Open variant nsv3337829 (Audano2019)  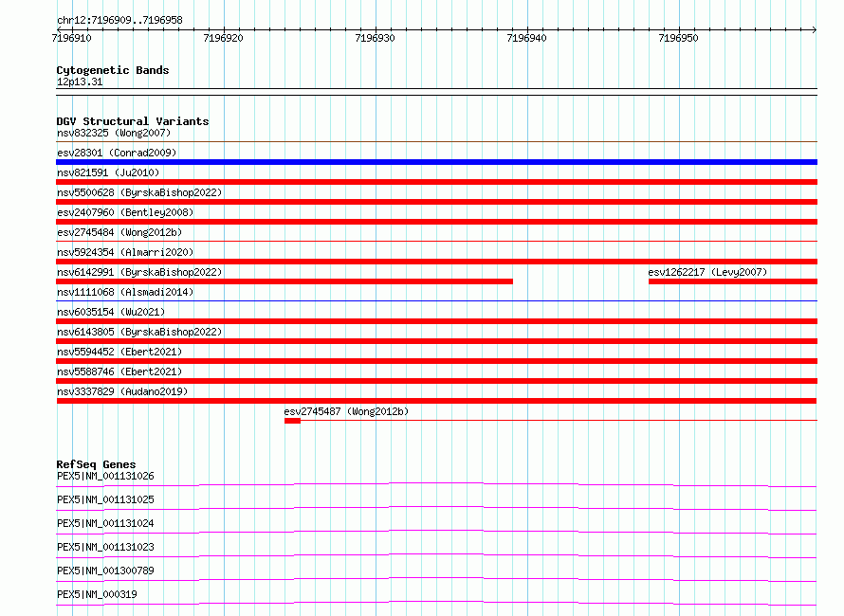coord(122,391)
